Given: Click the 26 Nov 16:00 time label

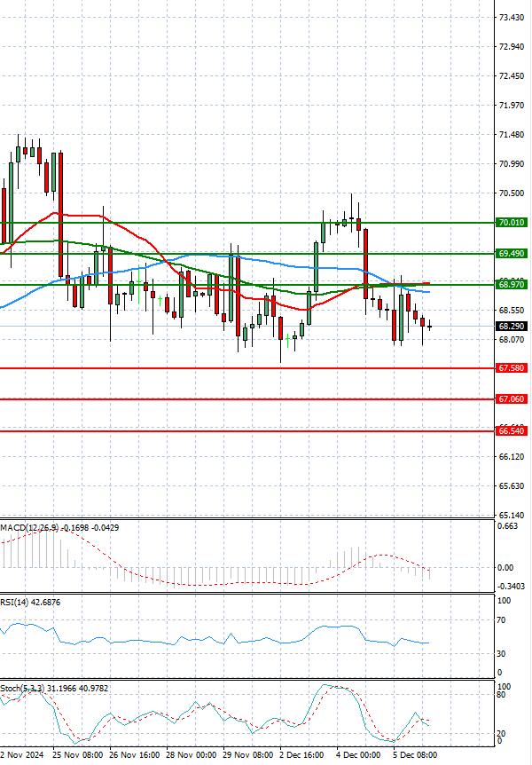Looking at the screenshot, I should [135, 754].
